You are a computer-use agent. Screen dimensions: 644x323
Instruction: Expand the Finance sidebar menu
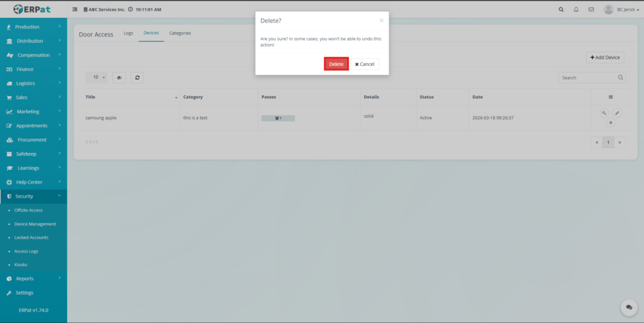(34, 69)
